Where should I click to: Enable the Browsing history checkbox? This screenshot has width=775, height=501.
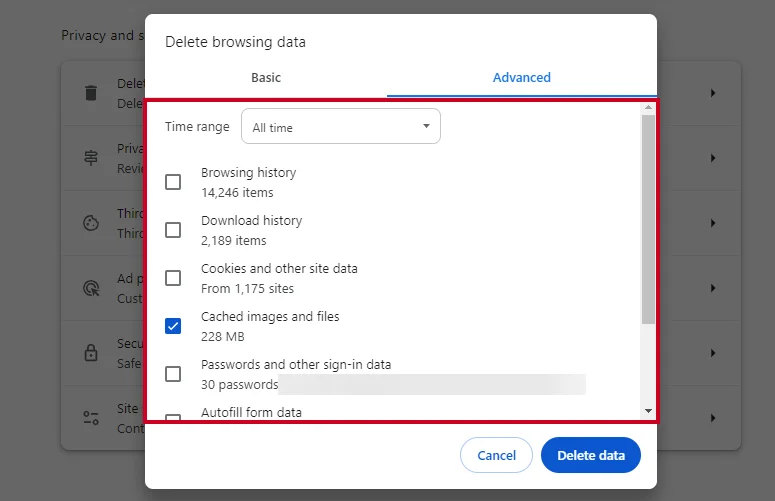coord(173,182)
